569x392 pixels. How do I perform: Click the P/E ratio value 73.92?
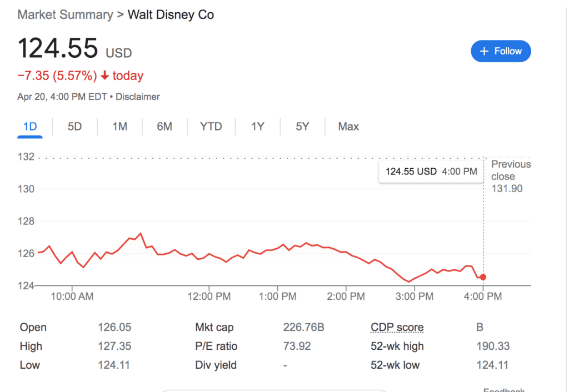tap(297, 346)
